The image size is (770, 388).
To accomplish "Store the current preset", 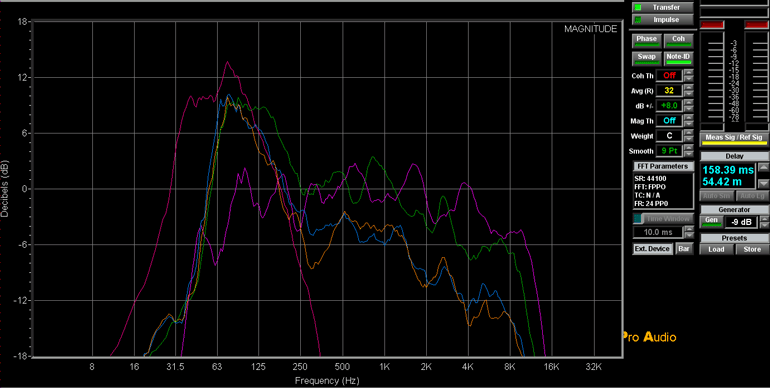I will [752, 249].
